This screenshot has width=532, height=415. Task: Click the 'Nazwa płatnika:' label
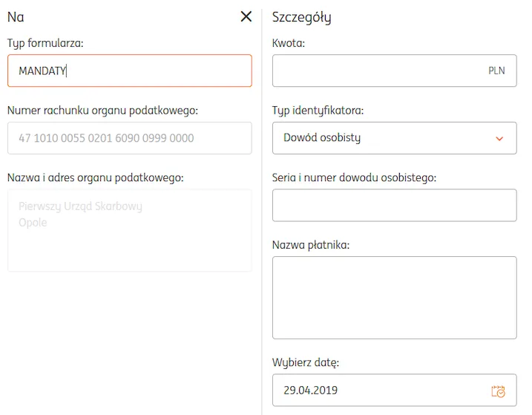click(311, 244)
